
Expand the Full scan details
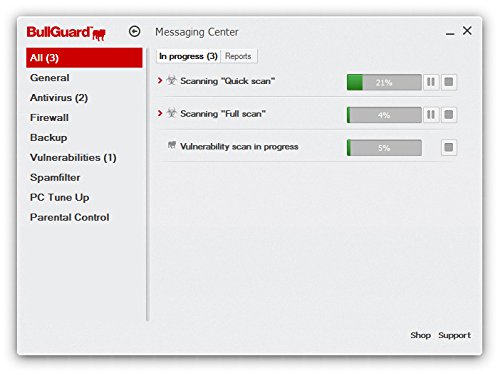(x=160, y=113)
